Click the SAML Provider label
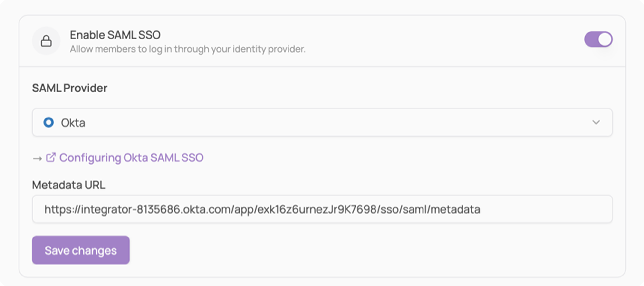644x286 pixels. pos(69,88)
